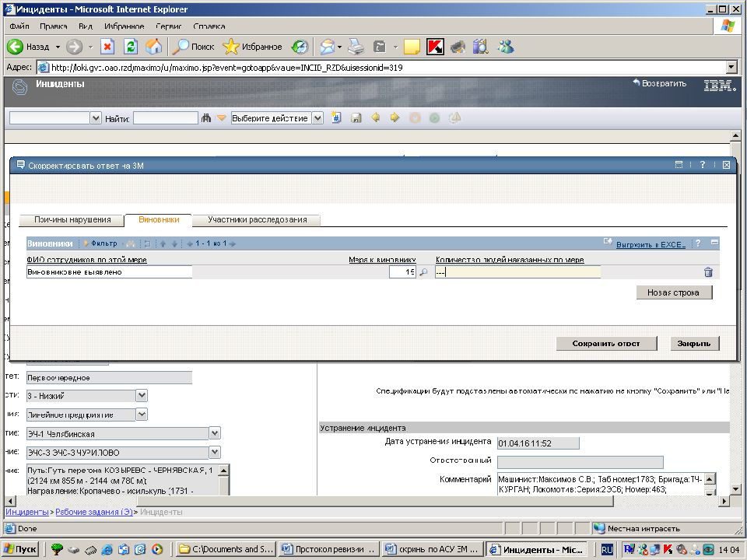Open the Сервис menu
Image resolution: width=747 pixels, height=560 pixels.
pyautogui.click(x=169, y=26)
